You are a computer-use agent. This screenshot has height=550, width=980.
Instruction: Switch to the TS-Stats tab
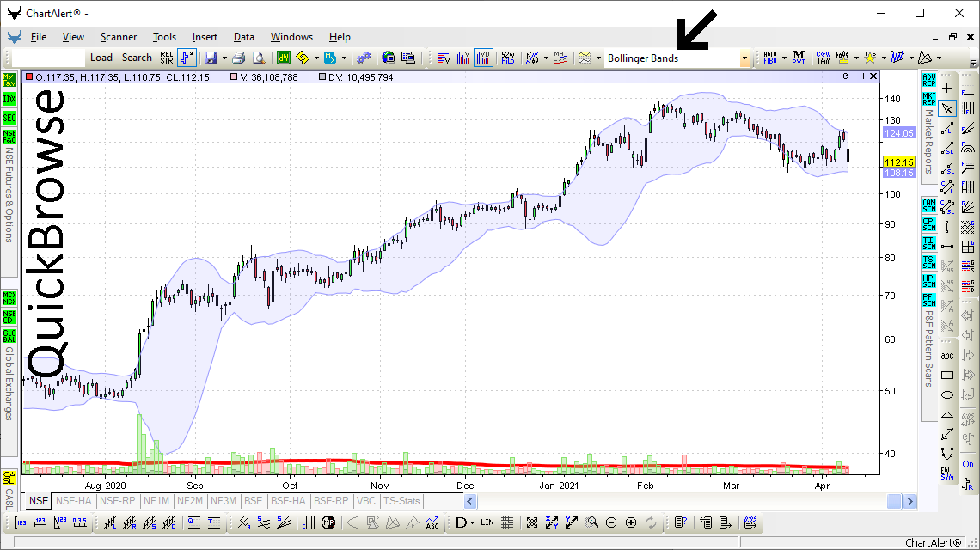tap(401, 501)
